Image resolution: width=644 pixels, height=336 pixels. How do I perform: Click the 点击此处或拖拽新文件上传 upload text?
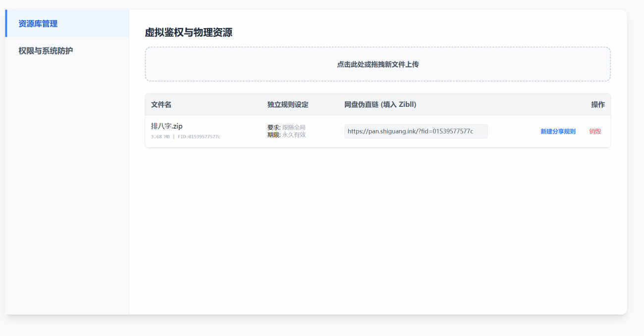377,64
